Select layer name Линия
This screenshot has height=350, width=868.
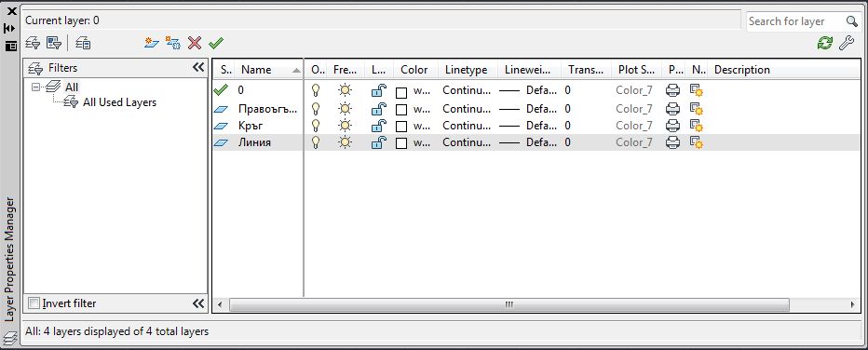tap(254, 142)
